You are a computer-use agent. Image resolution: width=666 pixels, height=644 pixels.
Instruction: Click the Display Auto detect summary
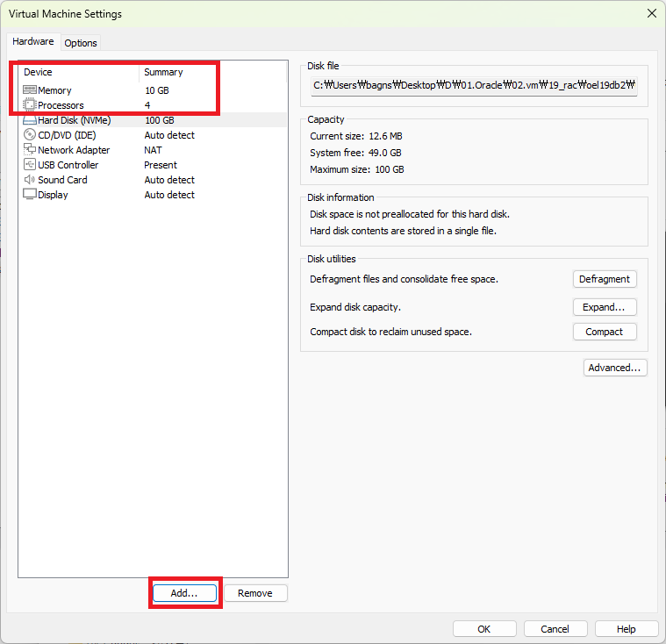coord(169,195)
